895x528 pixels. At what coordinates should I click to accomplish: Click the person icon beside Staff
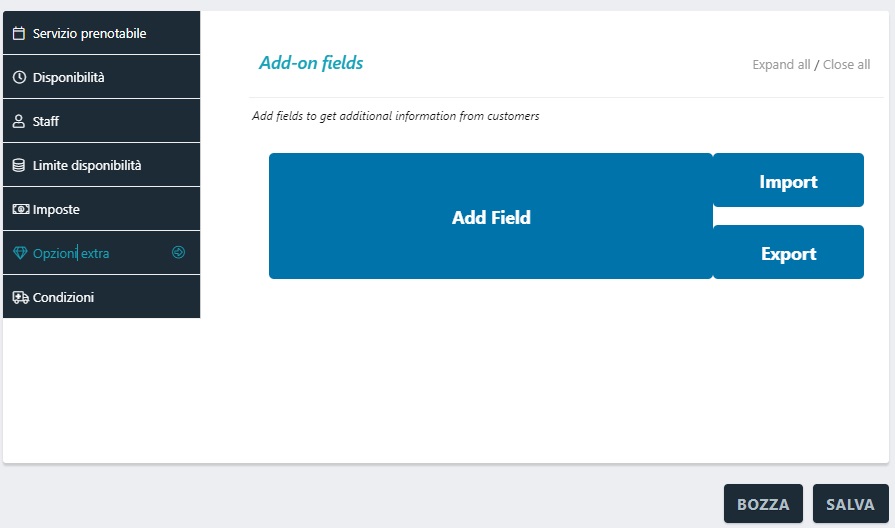click(19, 121)
